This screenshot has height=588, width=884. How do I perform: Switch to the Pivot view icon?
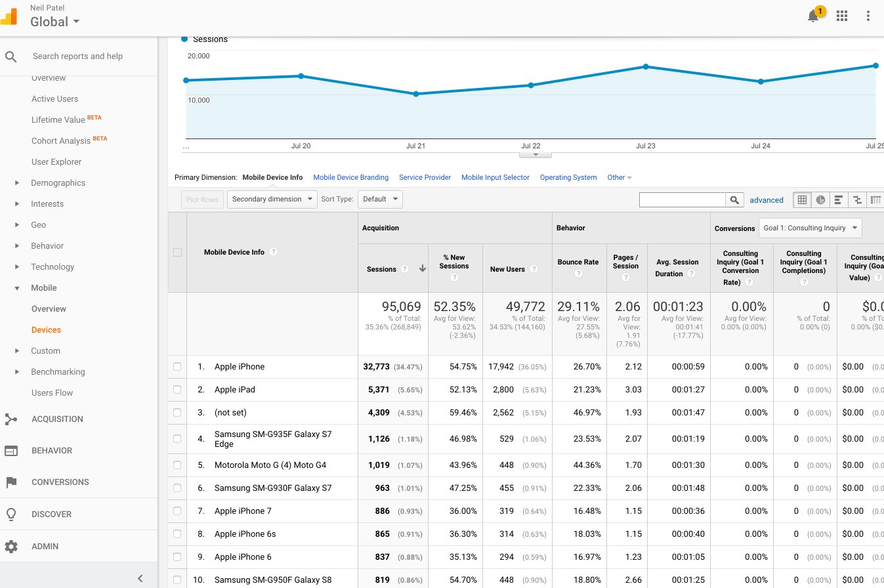(x=875, y=200)
